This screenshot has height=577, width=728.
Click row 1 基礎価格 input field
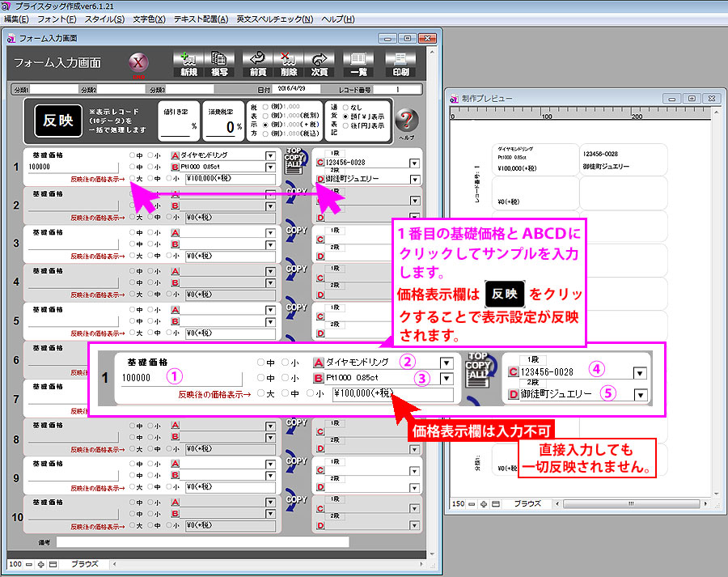pyautogui.click(x=73, y=167)
